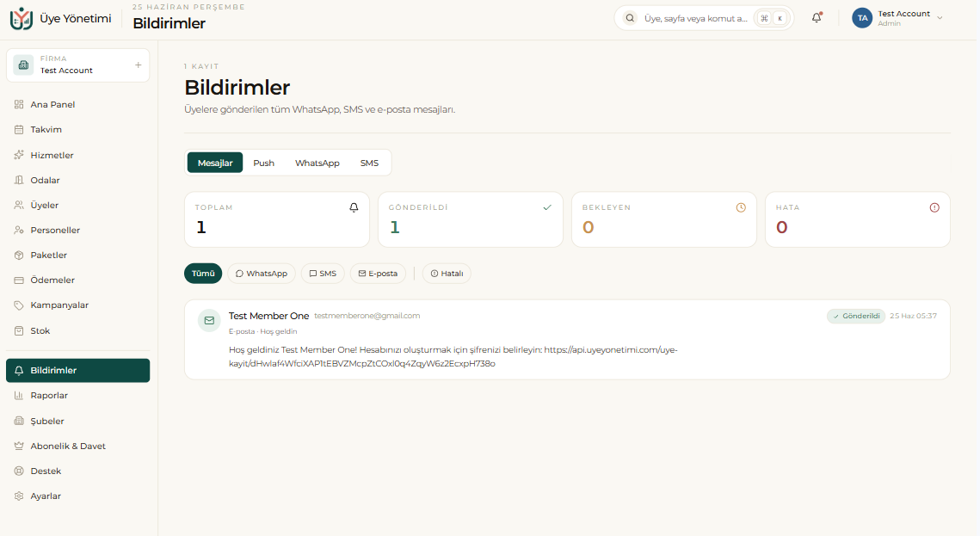The width and height of the screenshot is (980, 536).
Task: Click the Gönderildi status badge
Action: click(855, 316)
